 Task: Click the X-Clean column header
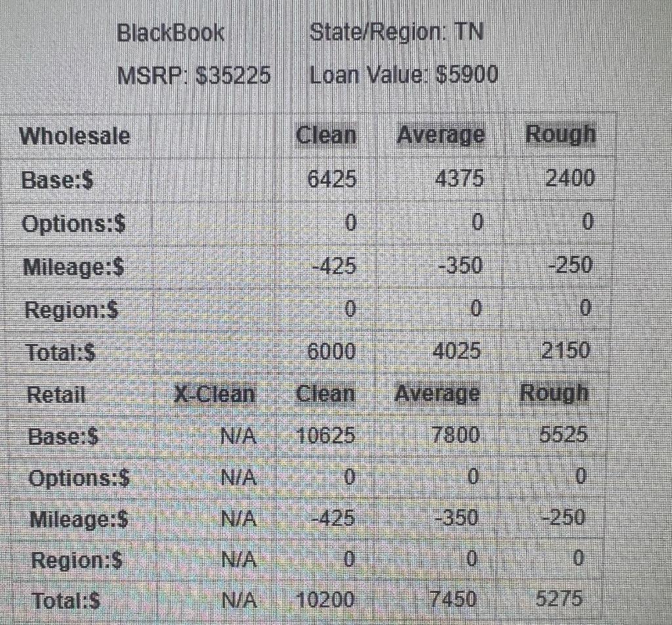pyautogui.click(x=215, y=393)
